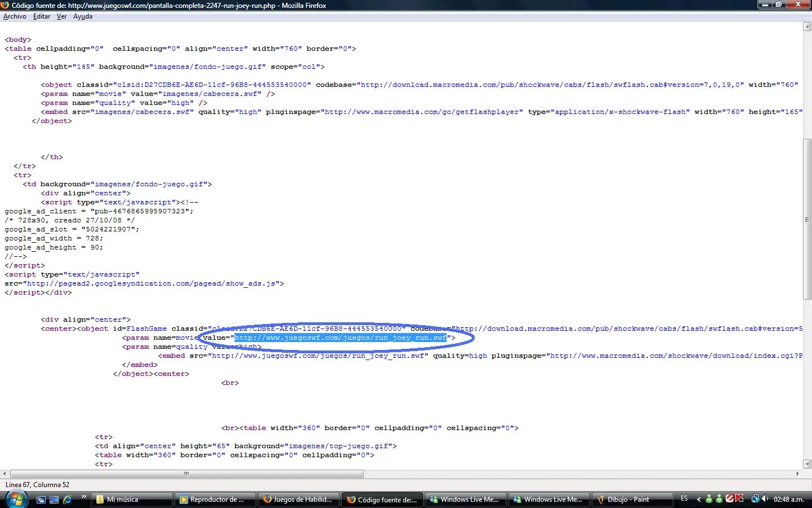Click the comment "728x90, creado 27/10/08"
Screen dimensions: 812x508
pos(70,220)
